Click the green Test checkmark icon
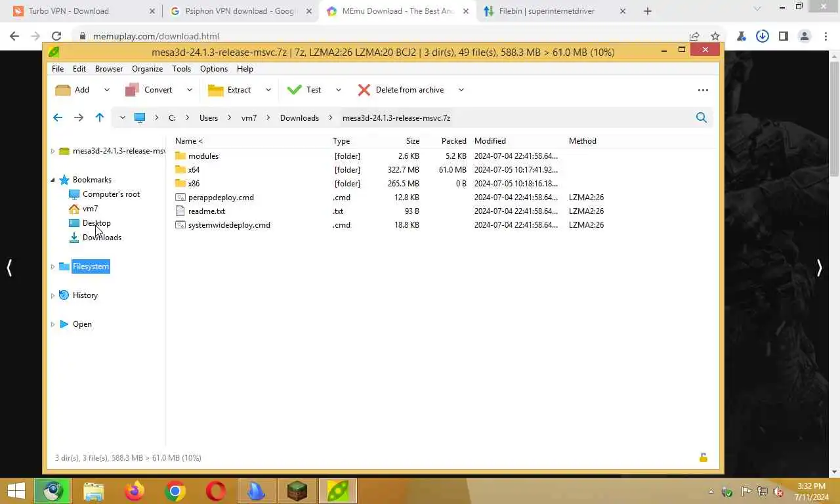The height and width of the screenshot is (504, 840). pos(295,90)
